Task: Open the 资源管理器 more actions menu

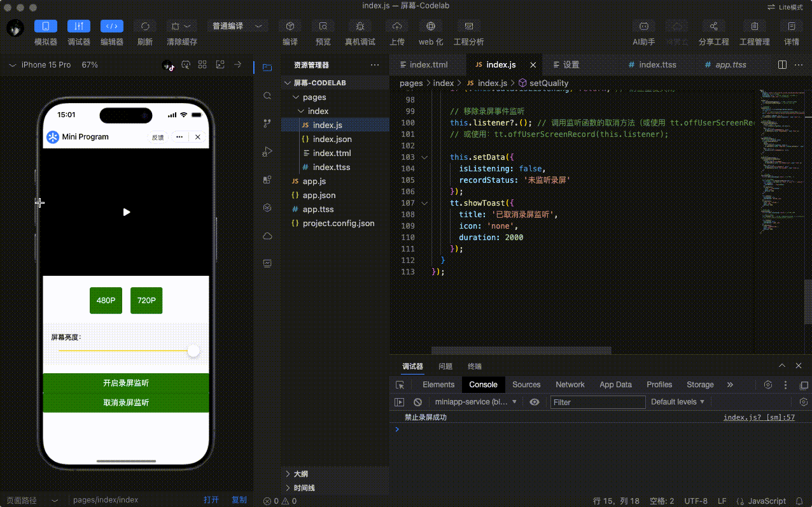Action: point(375,65)
